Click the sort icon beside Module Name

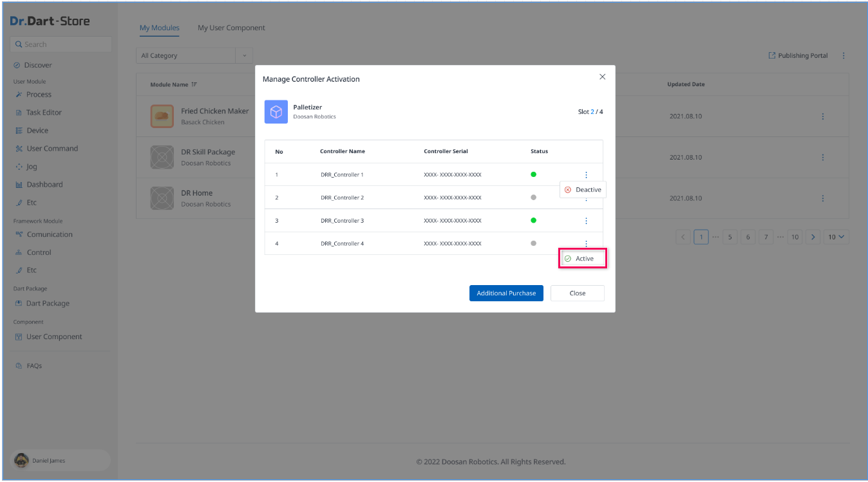194,85
